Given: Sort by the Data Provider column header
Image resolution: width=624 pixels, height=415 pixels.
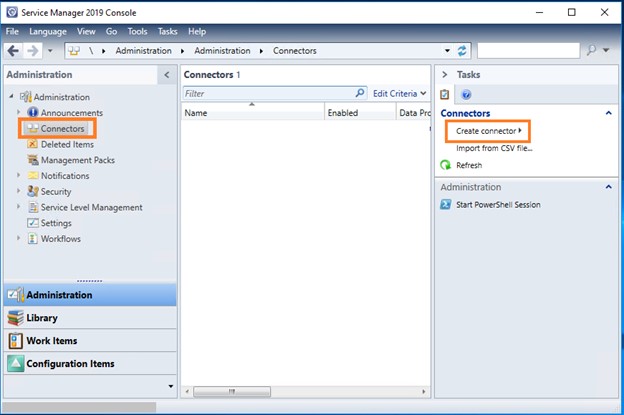Looking at the screenshot, I should click(x=414, y=113).
